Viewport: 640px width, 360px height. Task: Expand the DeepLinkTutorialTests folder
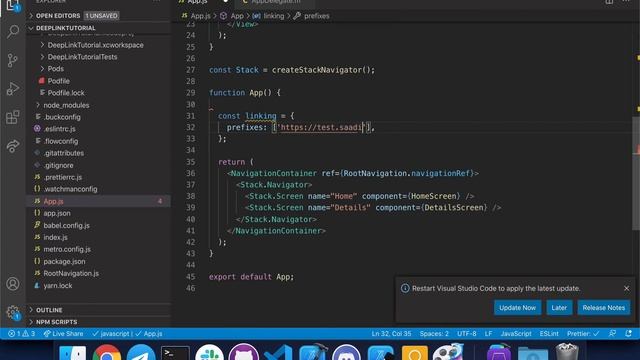[x=82, y=57]
